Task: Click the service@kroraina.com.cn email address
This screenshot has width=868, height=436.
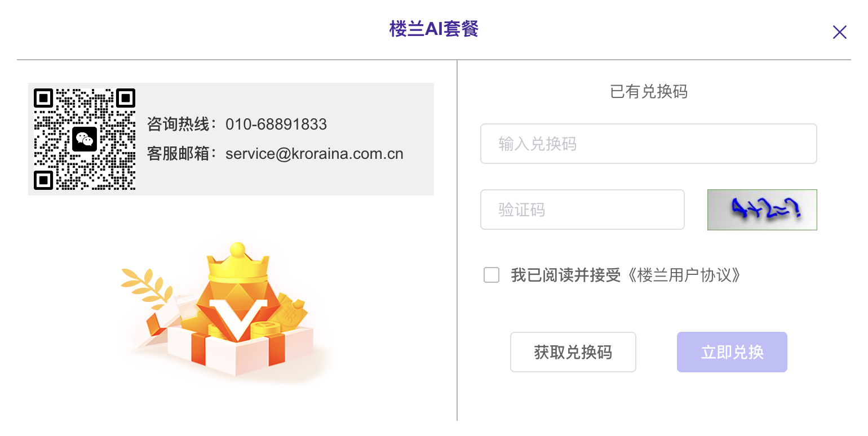Action: click(x=314, y=154)
